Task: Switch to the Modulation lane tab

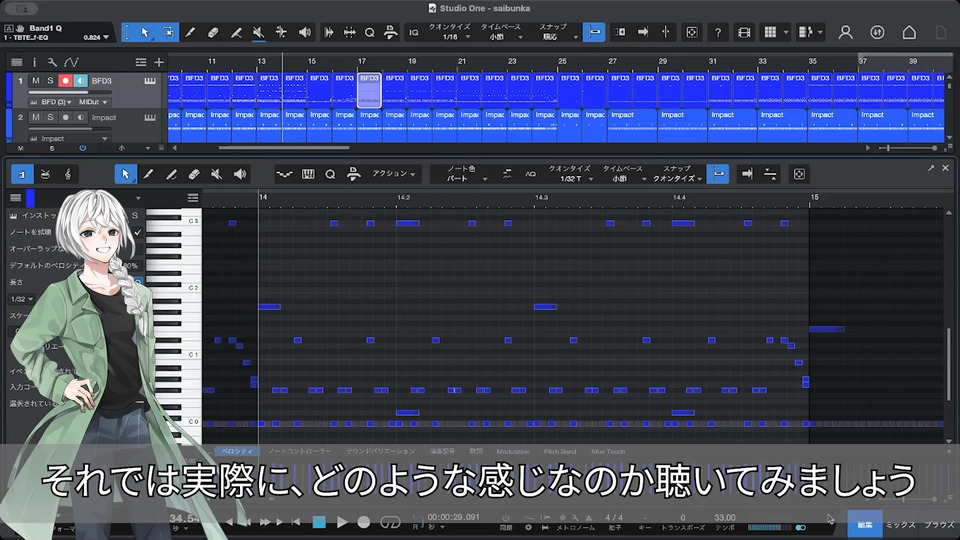Action: [513, 452]
